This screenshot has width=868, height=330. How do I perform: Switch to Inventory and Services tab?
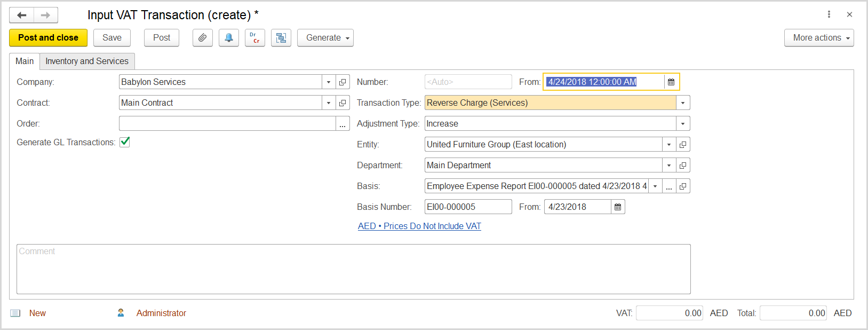87,61
